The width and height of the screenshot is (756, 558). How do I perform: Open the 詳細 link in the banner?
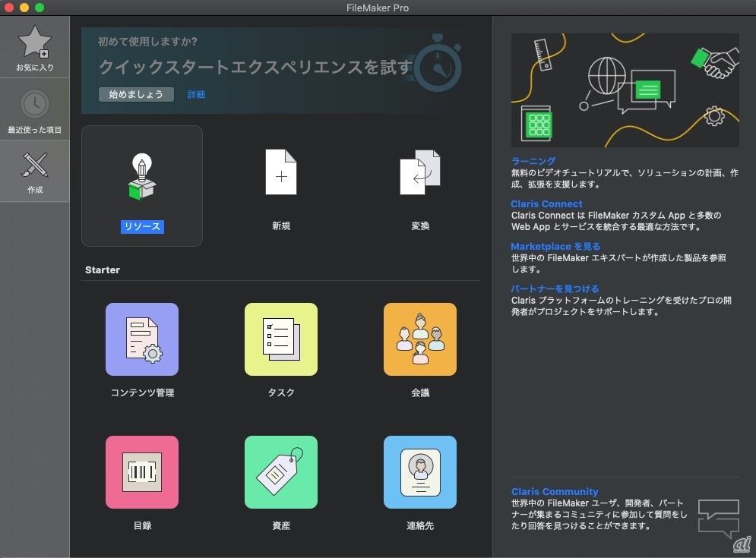click(196, 94)
